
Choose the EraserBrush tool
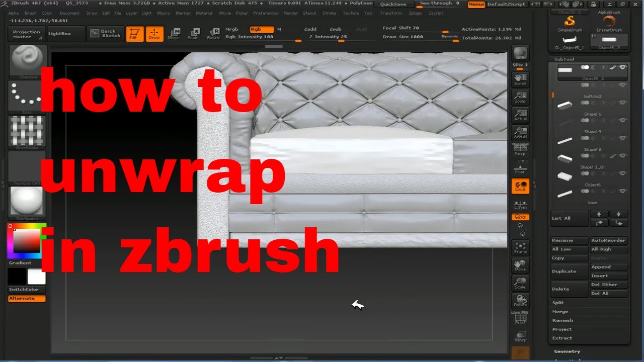609,24
